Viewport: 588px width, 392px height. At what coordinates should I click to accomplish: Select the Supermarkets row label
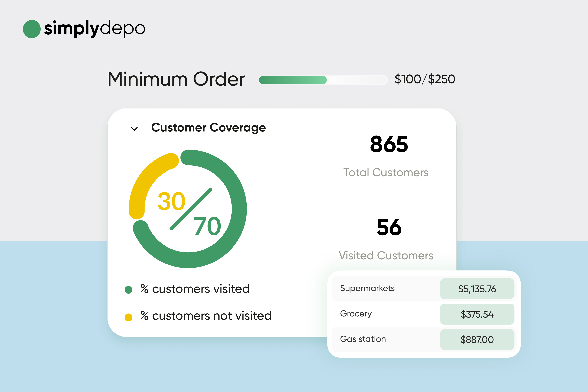point(367,288)
